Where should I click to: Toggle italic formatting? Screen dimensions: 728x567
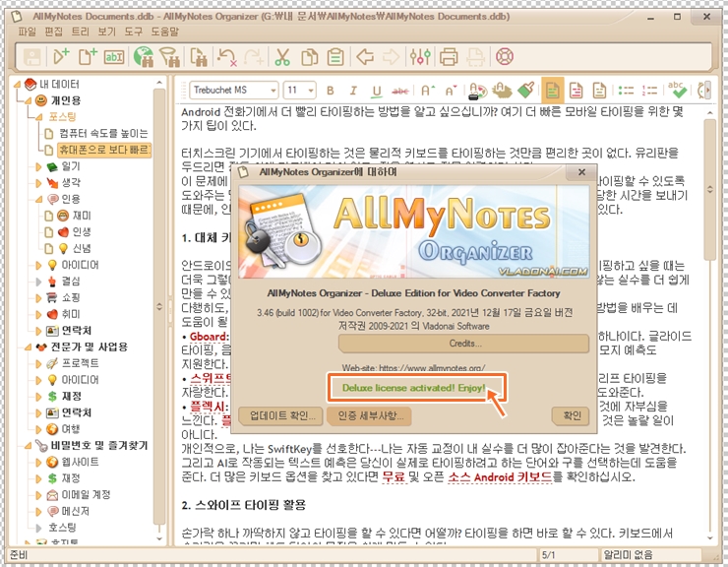pos(353,91)
